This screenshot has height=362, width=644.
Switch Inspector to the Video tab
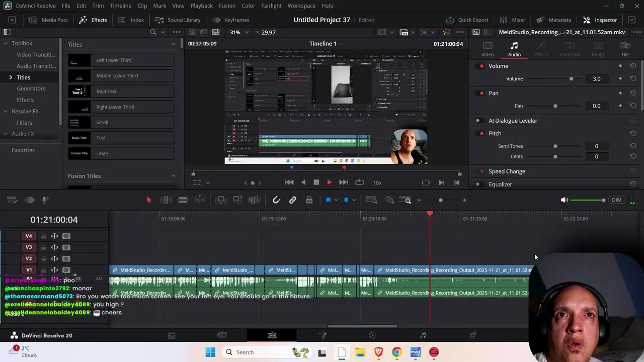point(488,49)
